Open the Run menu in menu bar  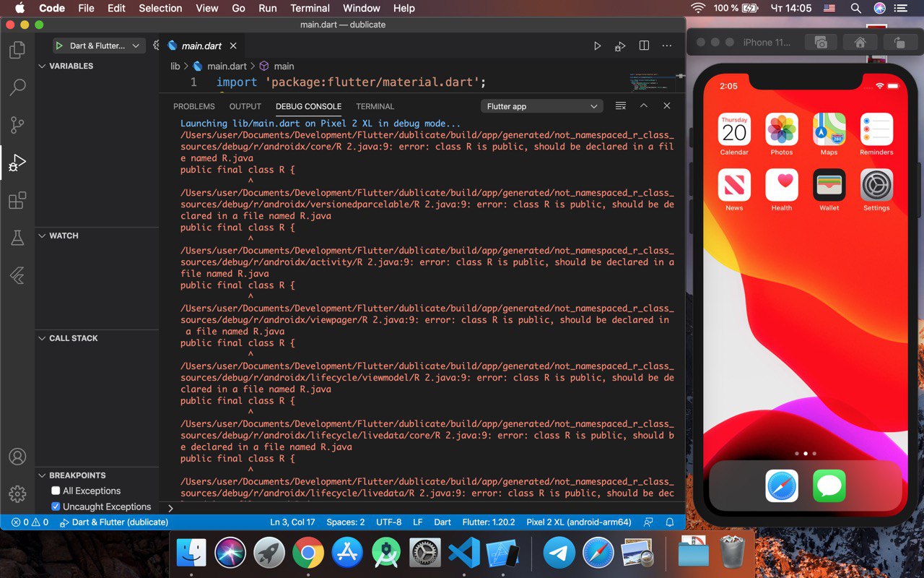pos(268,8)
